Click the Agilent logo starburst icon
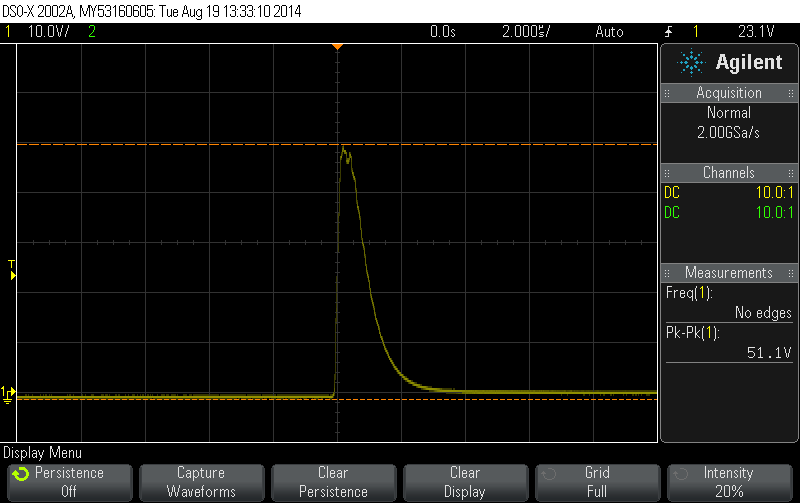The image size is (800, 503). coord(691,63)
